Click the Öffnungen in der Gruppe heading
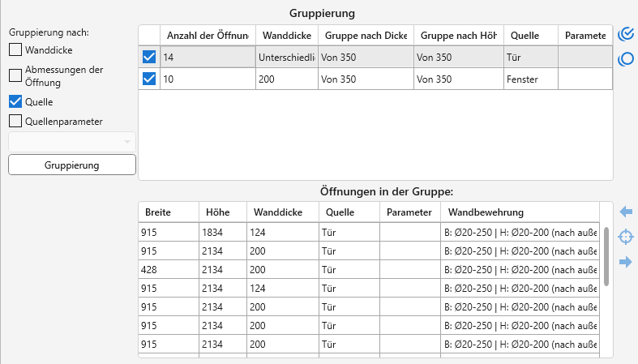 (387, 191)
